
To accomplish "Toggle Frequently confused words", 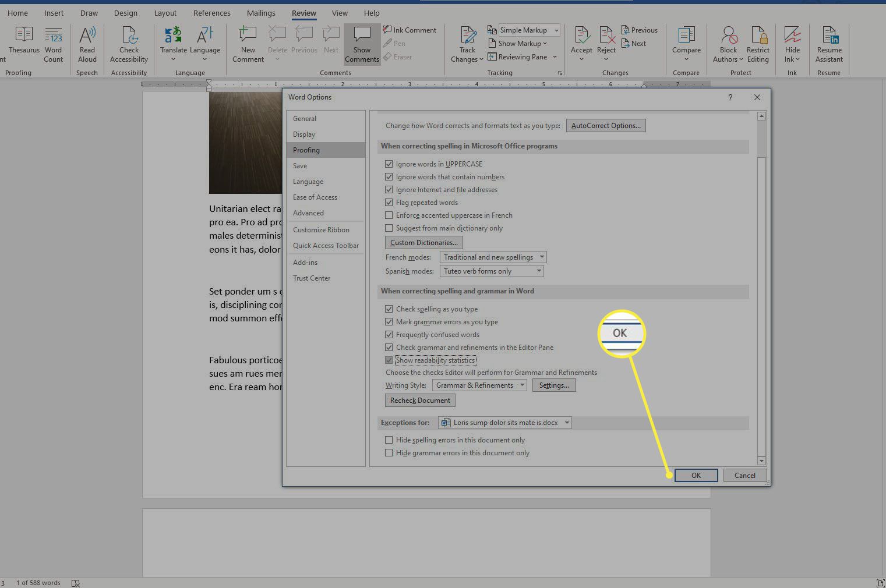I will coord(389,335).
